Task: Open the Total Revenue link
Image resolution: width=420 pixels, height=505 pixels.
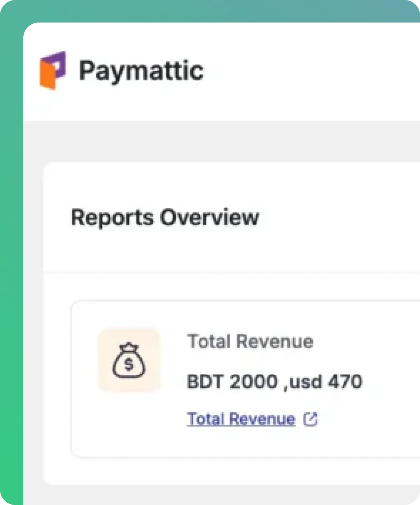Action: (x=241, y=419)
